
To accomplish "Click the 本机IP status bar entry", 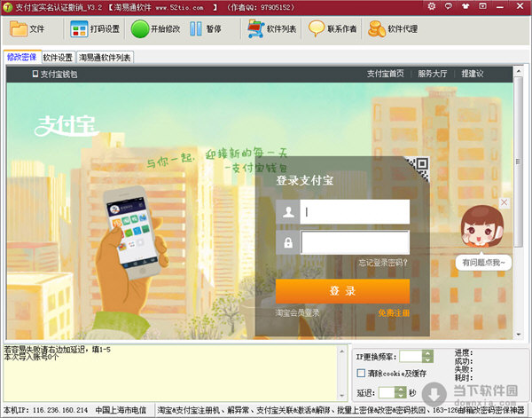I will click(45, 410).
